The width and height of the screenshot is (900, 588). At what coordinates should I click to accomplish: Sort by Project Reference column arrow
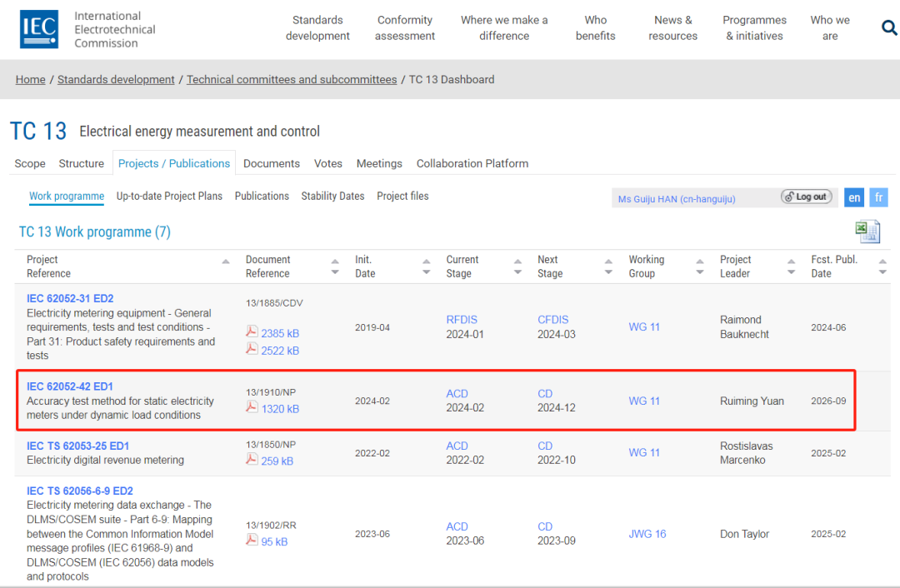pos(226,262)
